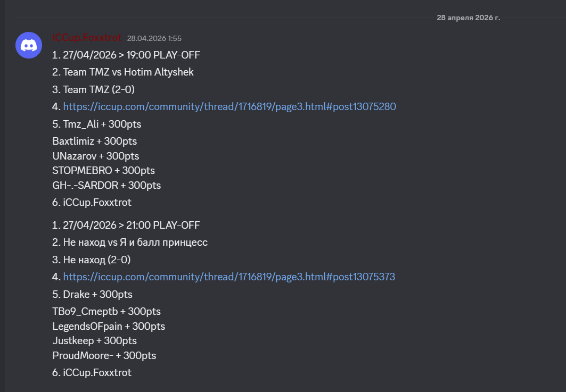Image resolution: width=566 pixels, height=392 pixels.
Task: Select the TBo9_Cmeptb + 300pts entry
Action: pyautogui.click(x=106, y=312)
